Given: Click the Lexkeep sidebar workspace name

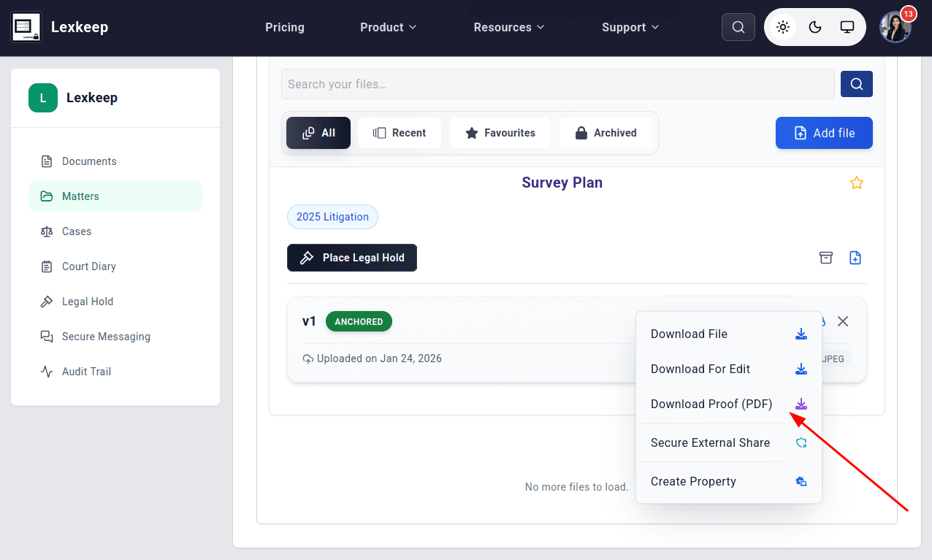Looking at the screenshot, I should click(x=92, y=98).
